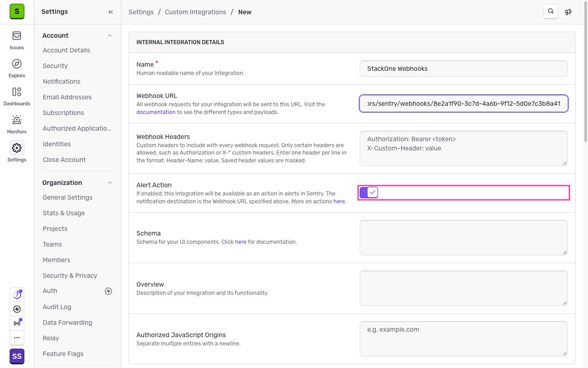Open Dashboards from the left rail
Screen dimensions: 588x368
pos(17,96)
